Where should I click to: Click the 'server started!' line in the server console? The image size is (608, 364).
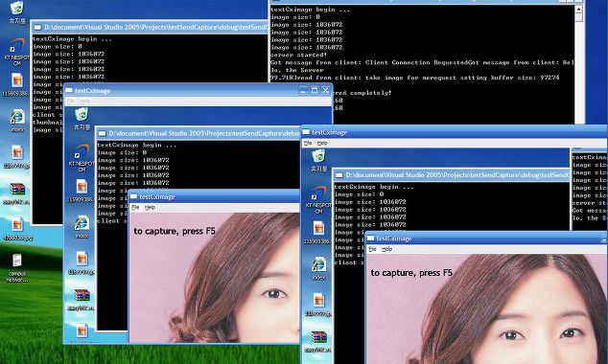coord(298,55)
